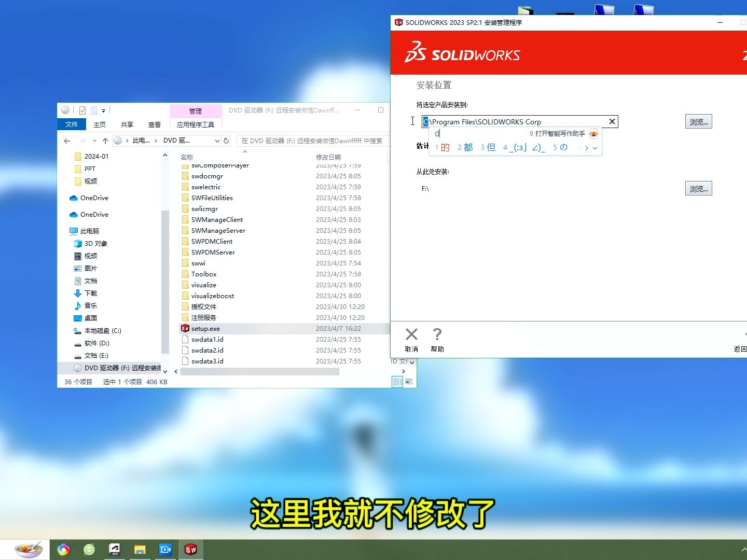Choose IME candidate 1 的

442,148
